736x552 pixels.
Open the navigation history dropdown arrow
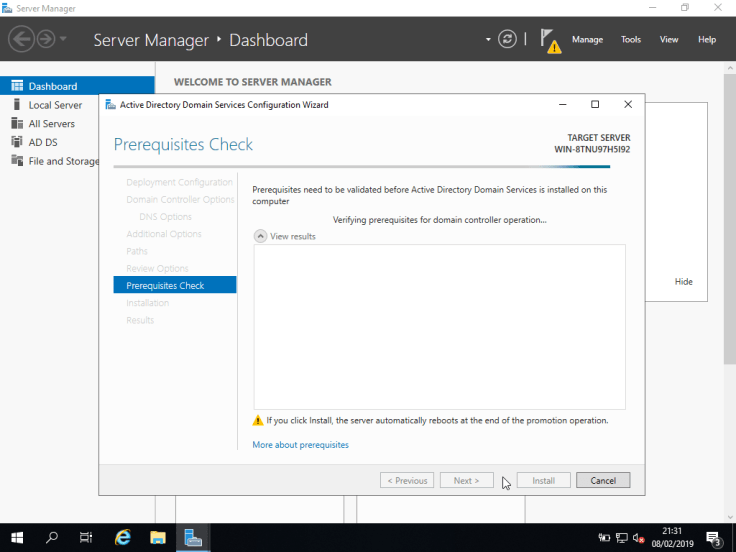coord(64,39)
